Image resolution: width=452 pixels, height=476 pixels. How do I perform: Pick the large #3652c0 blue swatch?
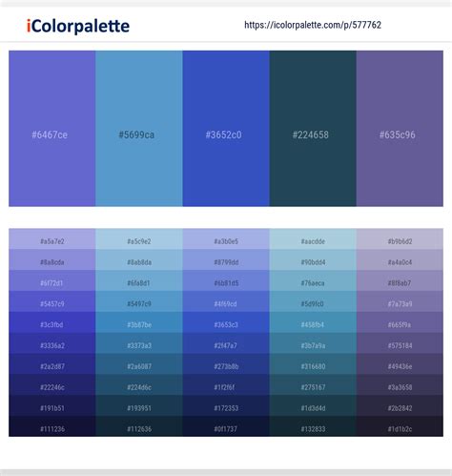pos(226,129)
